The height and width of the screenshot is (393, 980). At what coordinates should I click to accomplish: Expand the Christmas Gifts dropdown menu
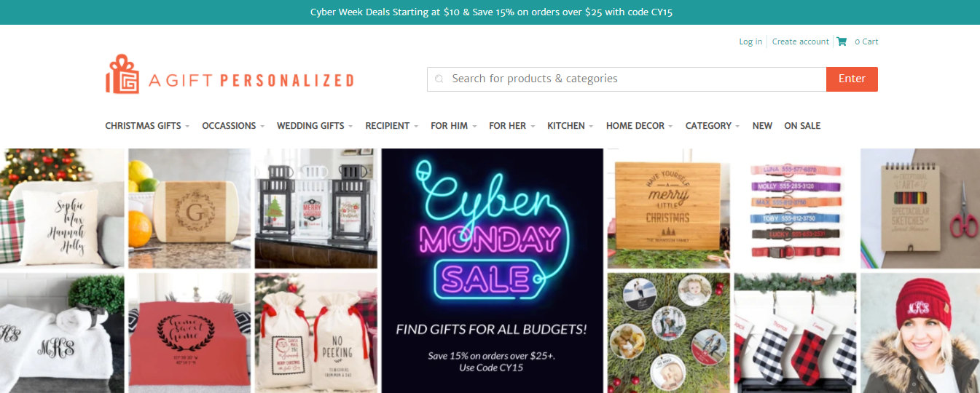click(x=147, y=126)
